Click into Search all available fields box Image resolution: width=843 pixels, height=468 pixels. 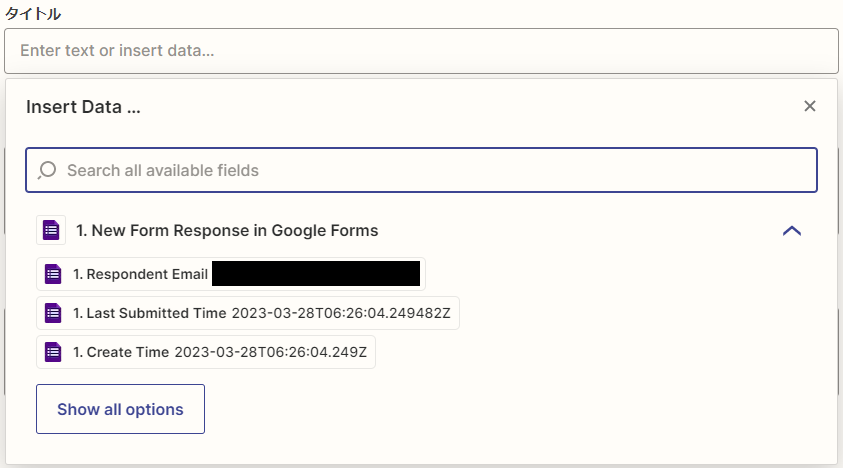click(422, 170)
